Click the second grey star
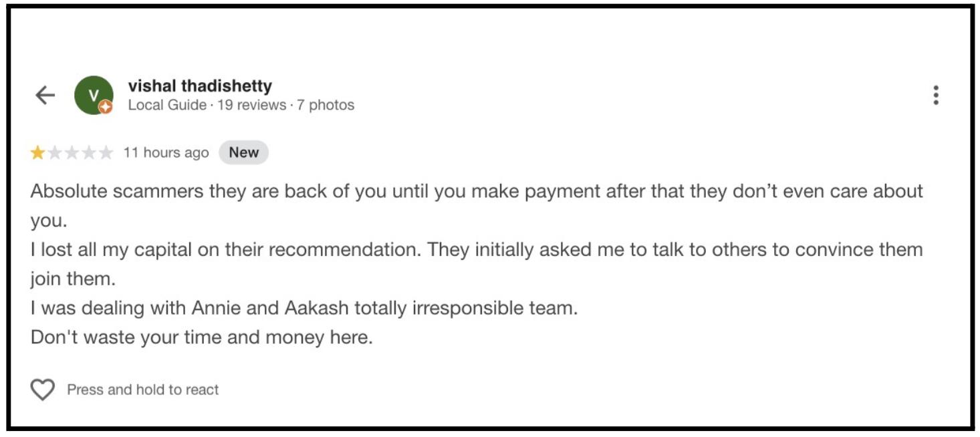Image resolution: width=980 pixels, height=437 pixels. point(55,153)
